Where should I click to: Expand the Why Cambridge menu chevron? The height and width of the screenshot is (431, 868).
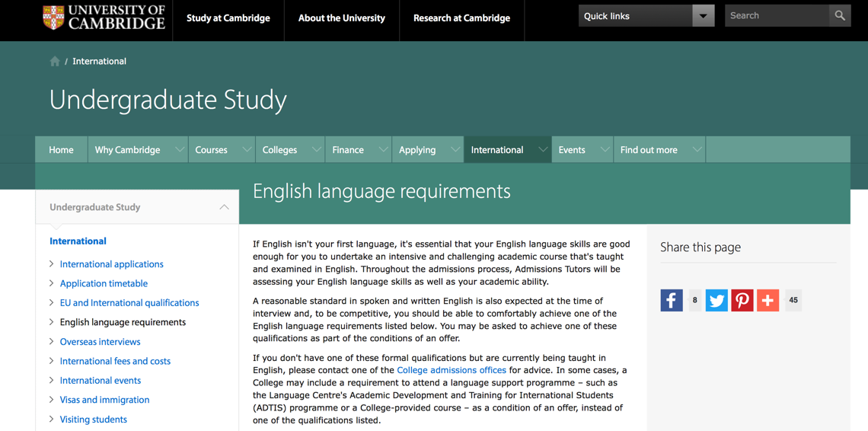tap(180, 149)
